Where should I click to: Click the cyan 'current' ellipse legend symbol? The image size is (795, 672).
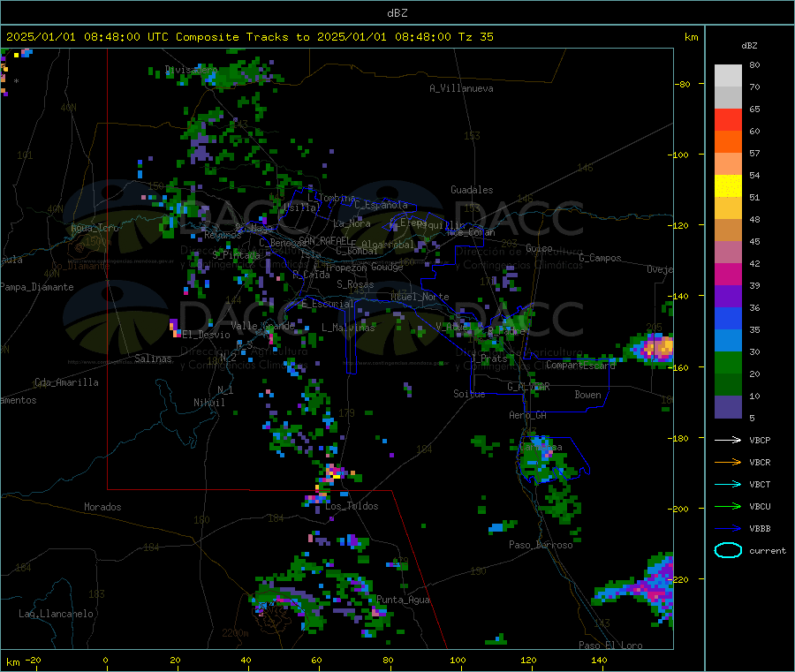point(728,550)
